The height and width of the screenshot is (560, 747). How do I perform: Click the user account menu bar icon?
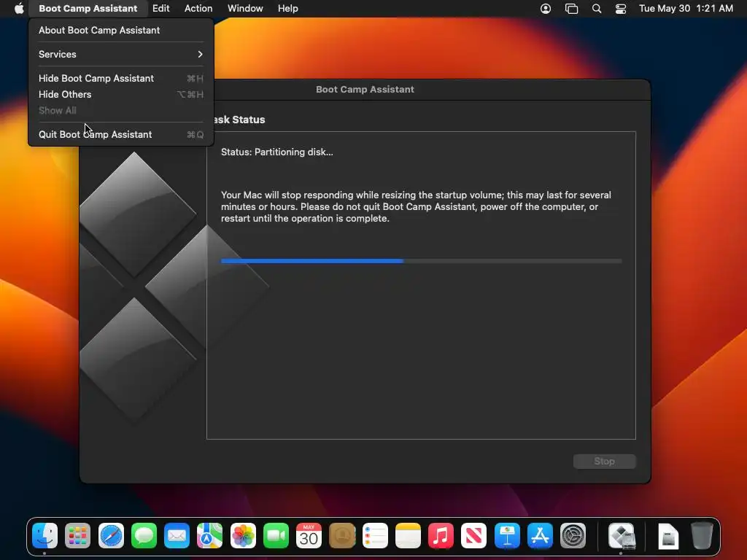[x=546, y=9]
